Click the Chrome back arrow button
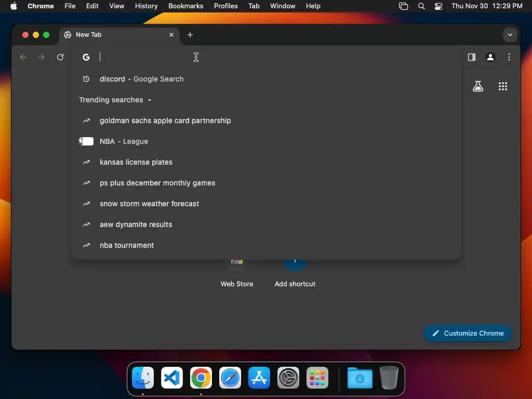 (23, 57)
